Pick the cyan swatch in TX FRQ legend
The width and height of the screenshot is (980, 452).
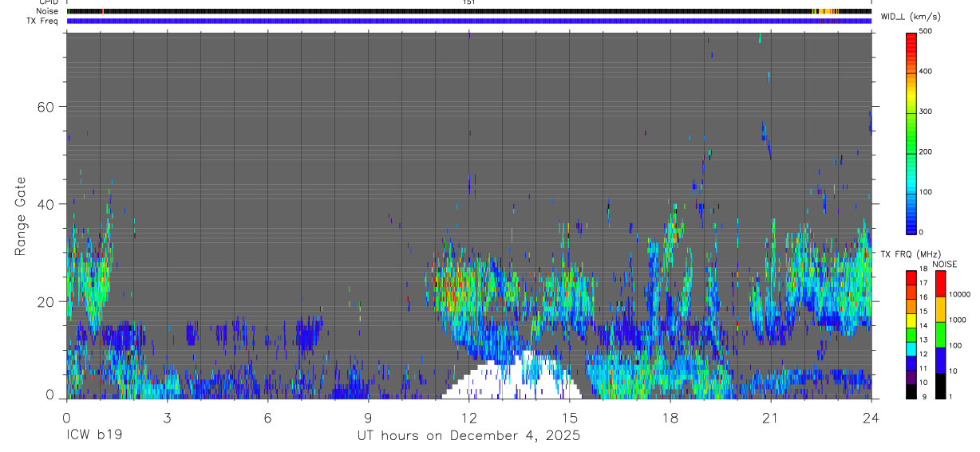tap(911, 349)
